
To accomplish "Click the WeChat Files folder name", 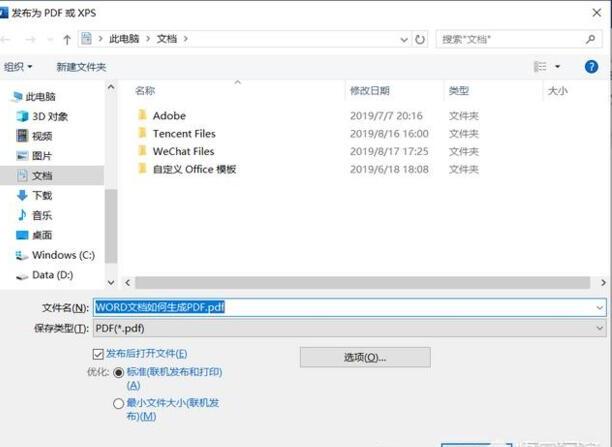I will pyautogui.click(x=183, y=151).
